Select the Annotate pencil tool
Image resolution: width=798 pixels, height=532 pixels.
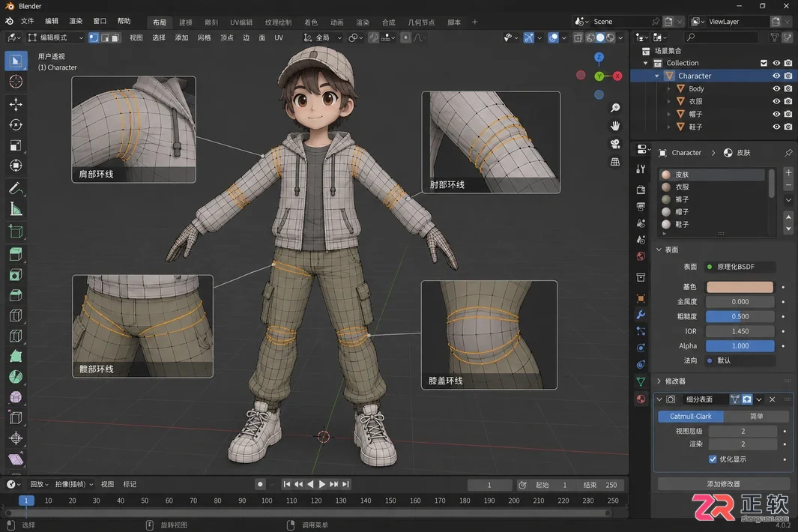coord(16,189)
